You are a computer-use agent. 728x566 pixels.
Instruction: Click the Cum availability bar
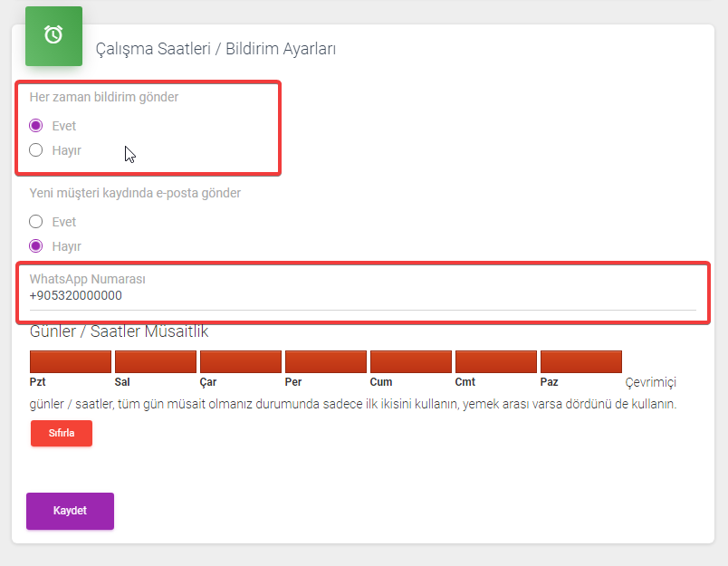411,361
